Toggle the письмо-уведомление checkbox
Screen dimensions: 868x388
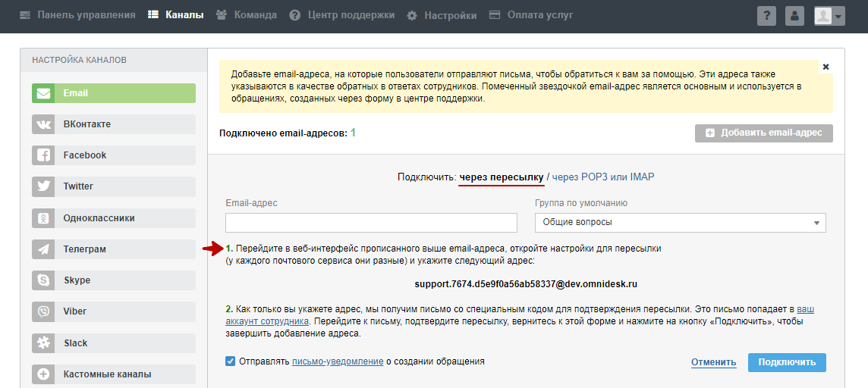click(231, 361)
